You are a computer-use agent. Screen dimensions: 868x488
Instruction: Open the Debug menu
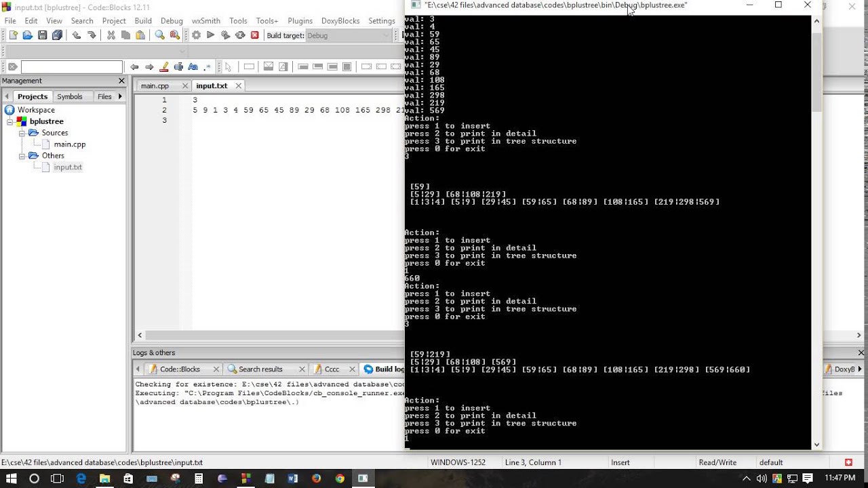(172, 21)
